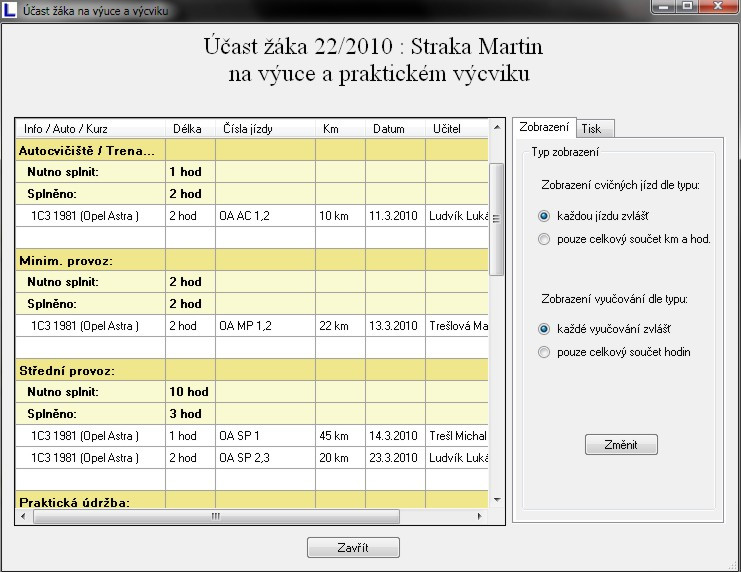Click Opel Astra row dated 14.3.2010
This screenshot has width=741, height=572.
coord(252,436)
